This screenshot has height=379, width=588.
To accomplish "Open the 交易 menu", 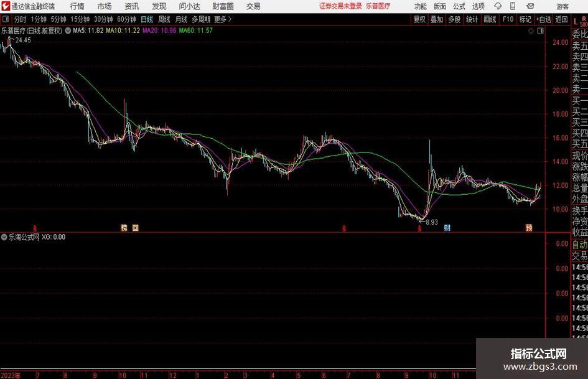I will pos(253,6).
